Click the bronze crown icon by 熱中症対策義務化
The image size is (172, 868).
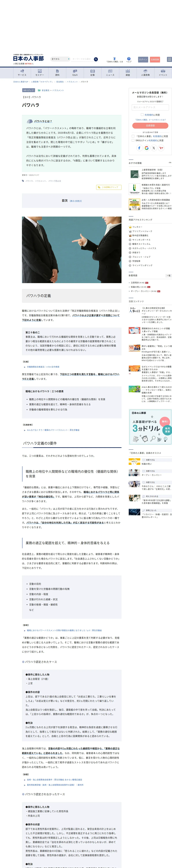(130, 236)
